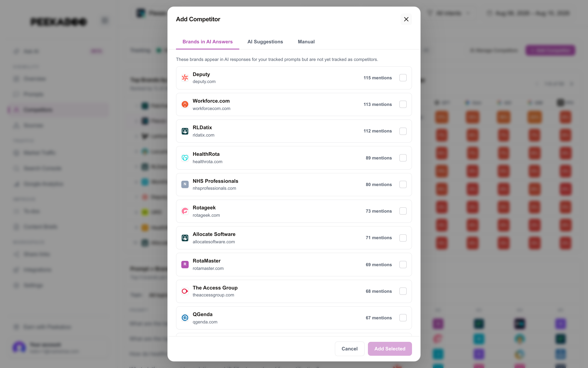Viewport: 588px width, 368px height.
Task: Enable the HealthRota checkbox
Action: (403, 158)
